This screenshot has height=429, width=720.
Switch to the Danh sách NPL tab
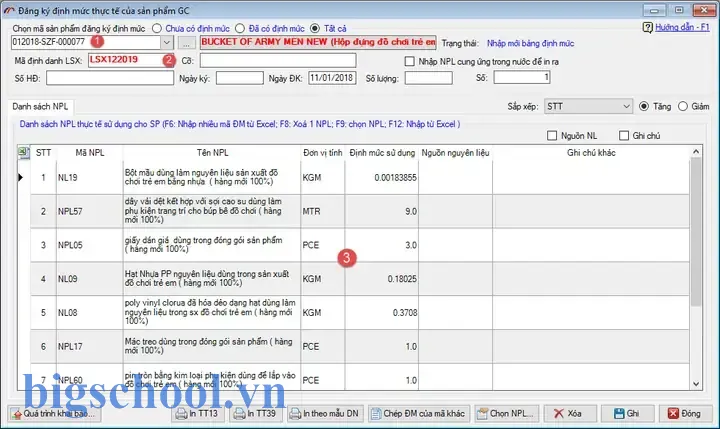[40, 107]
